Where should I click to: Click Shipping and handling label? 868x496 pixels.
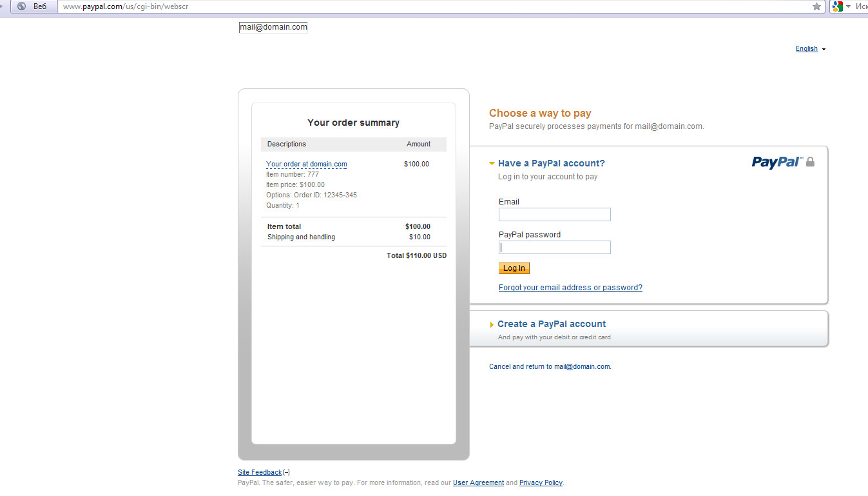tap(301, 237)
